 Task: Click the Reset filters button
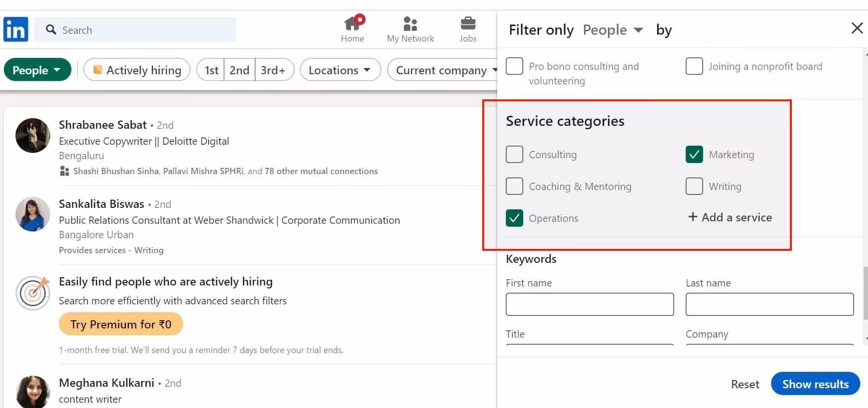coord(745,384)
